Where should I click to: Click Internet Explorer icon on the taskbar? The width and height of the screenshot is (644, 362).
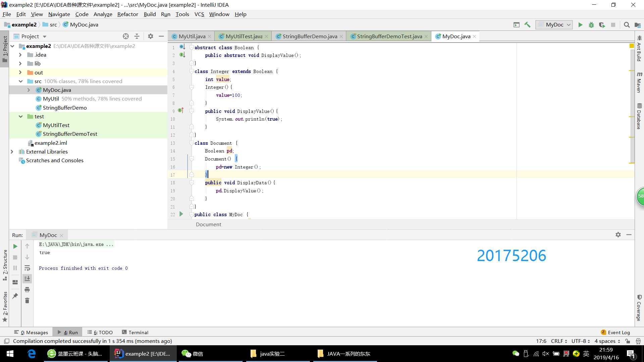(x=32, y=354)
